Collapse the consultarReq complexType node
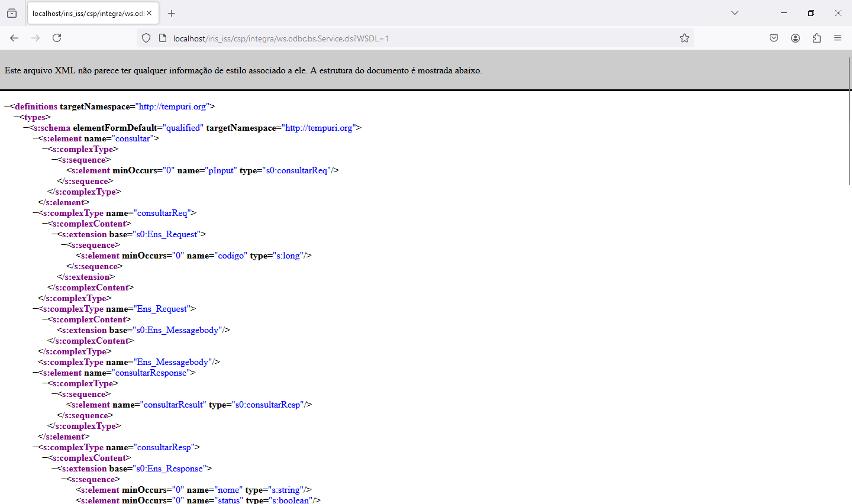This screenshot has width=852, height=504. (35, 213)
